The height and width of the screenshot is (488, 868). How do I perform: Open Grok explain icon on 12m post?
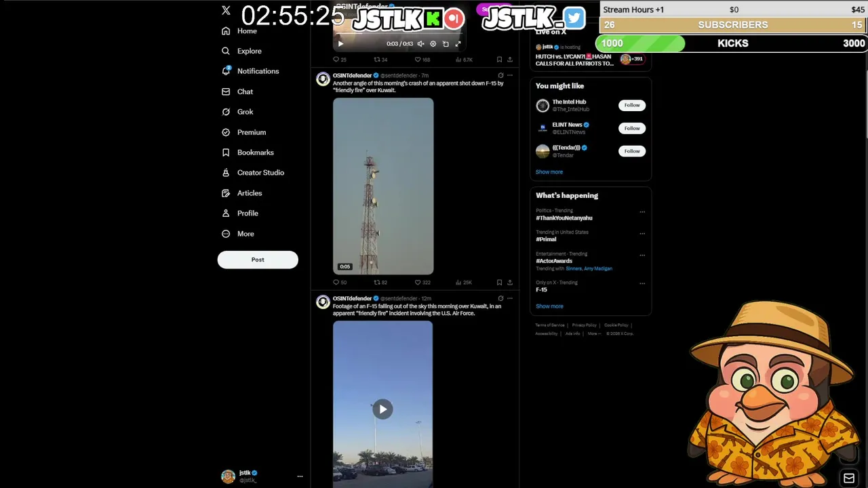tap(500, 298)
